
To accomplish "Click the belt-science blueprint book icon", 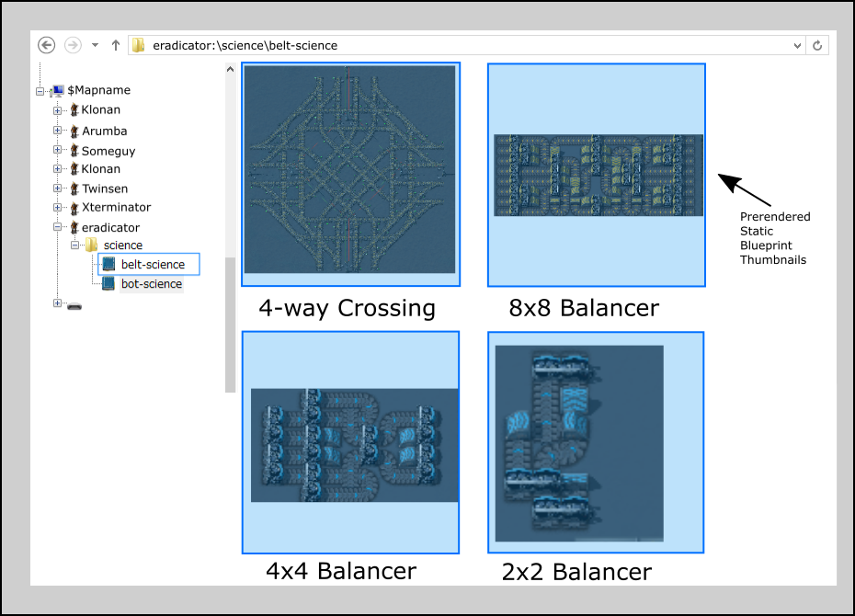I will 108,264.
